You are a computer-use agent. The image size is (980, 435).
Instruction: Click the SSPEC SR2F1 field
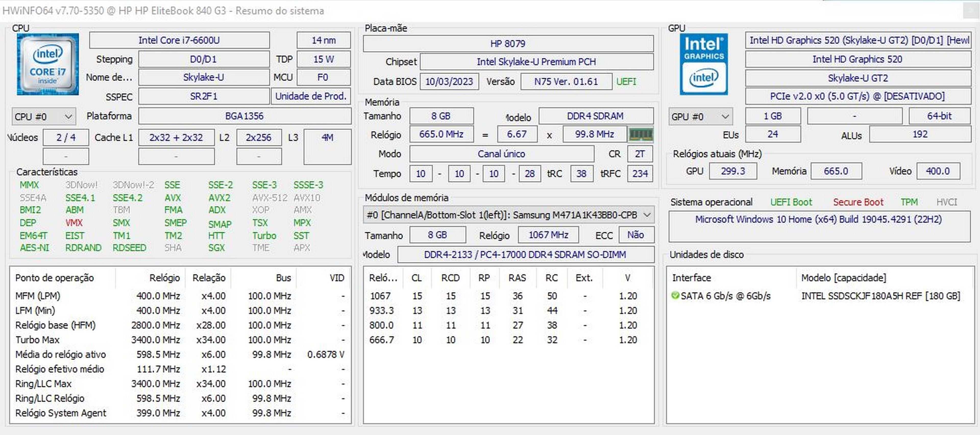tap(204, 96)
